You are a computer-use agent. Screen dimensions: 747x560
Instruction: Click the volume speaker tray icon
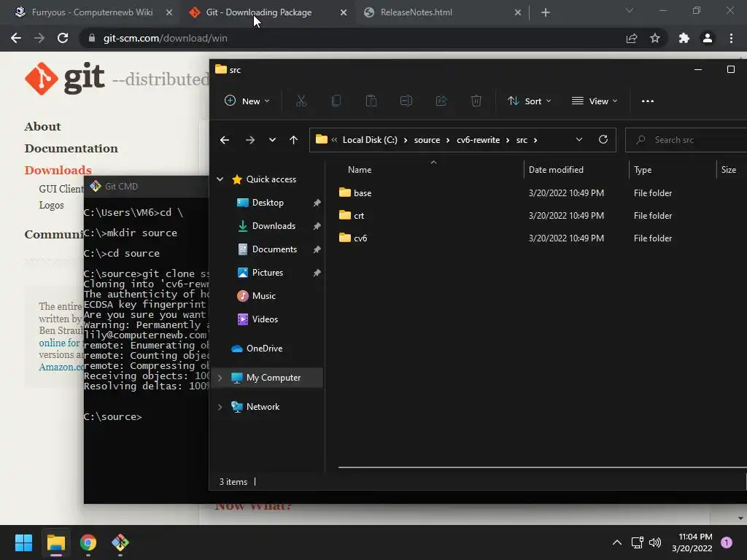tap(655, 542)
